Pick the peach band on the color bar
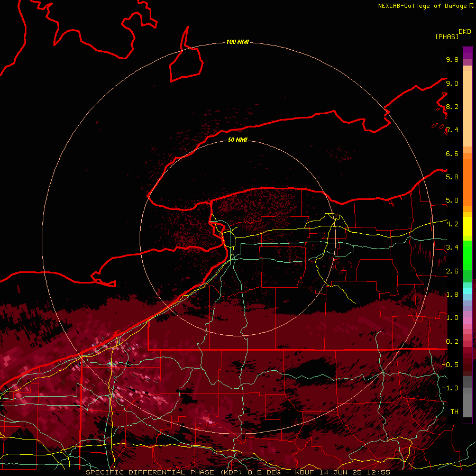Screen dimensions: 476x476 [467, 108]
